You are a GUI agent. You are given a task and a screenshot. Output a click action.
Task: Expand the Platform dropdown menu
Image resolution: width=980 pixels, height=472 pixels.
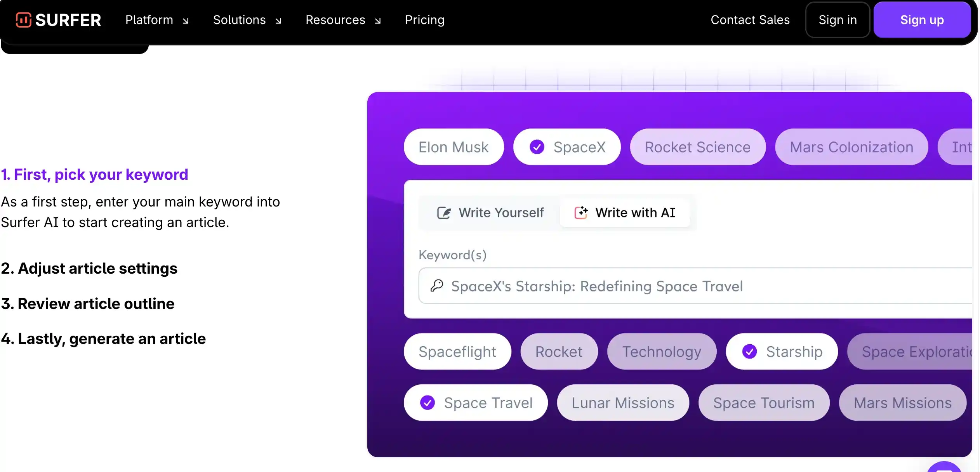pyautogui.click(x=157, y=20)
